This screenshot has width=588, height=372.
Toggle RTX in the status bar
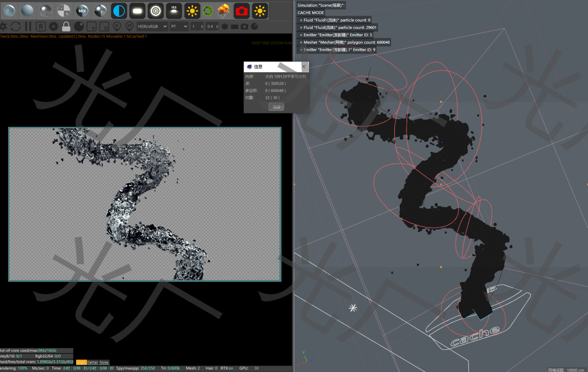pos(227,368)
